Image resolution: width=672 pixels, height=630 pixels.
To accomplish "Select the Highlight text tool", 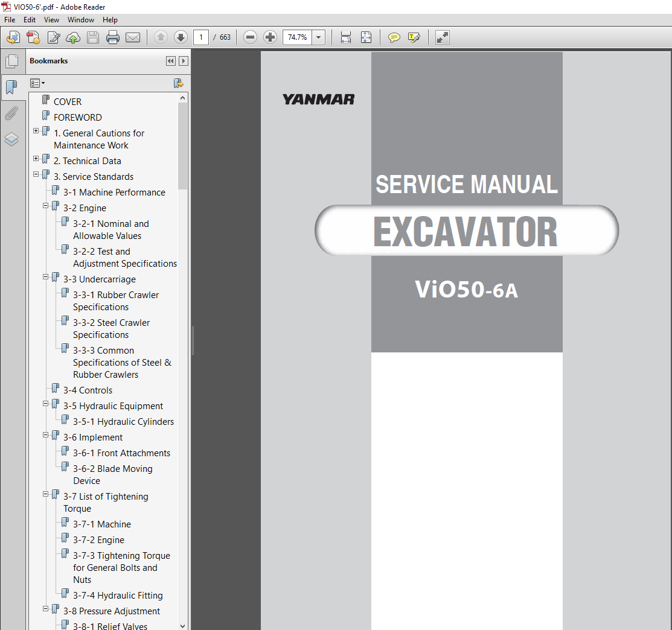I will pos(414,37).
